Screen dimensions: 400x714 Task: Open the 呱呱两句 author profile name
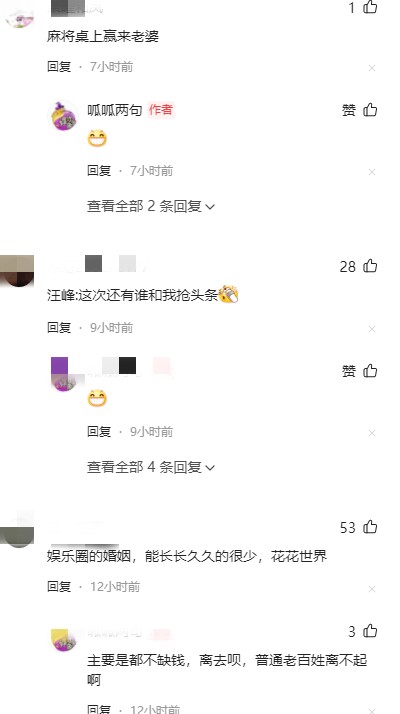(114, 110)
